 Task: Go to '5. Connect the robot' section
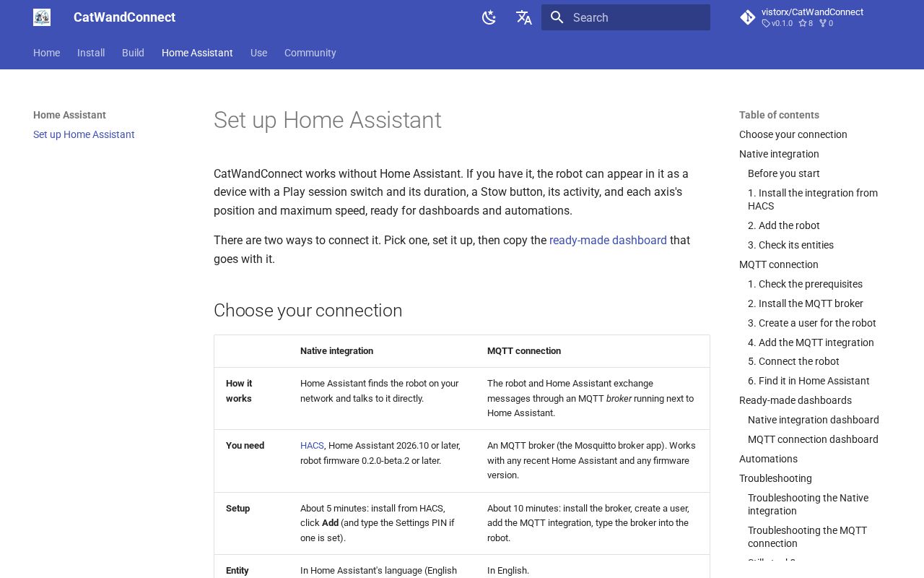(793, 361)
